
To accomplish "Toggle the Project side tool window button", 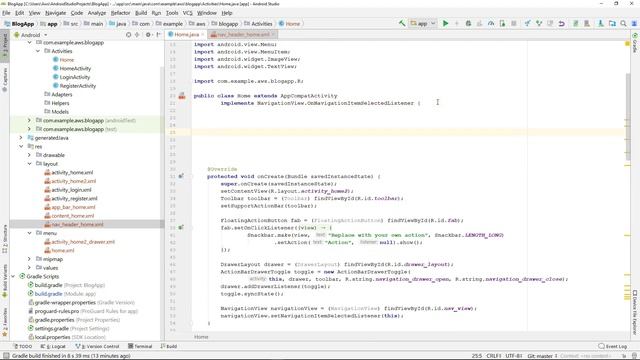I will [x=4, y=46].
